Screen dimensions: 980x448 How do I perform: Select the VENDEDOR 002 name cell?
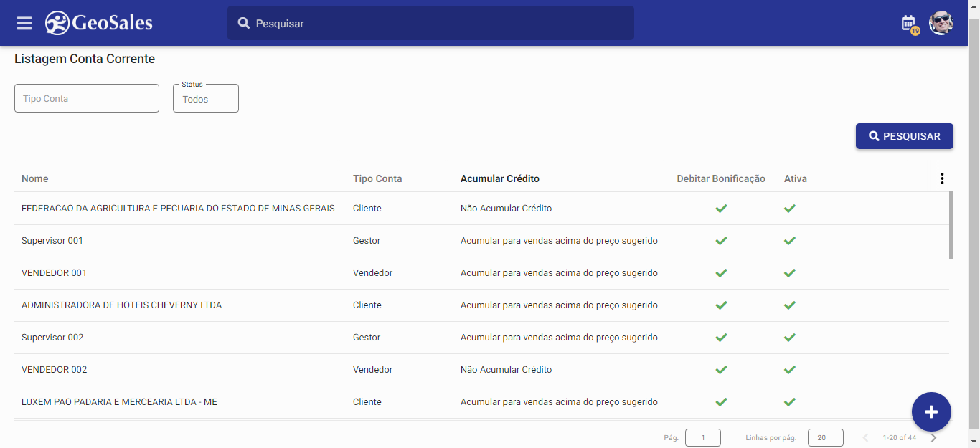tap(55, 370)
